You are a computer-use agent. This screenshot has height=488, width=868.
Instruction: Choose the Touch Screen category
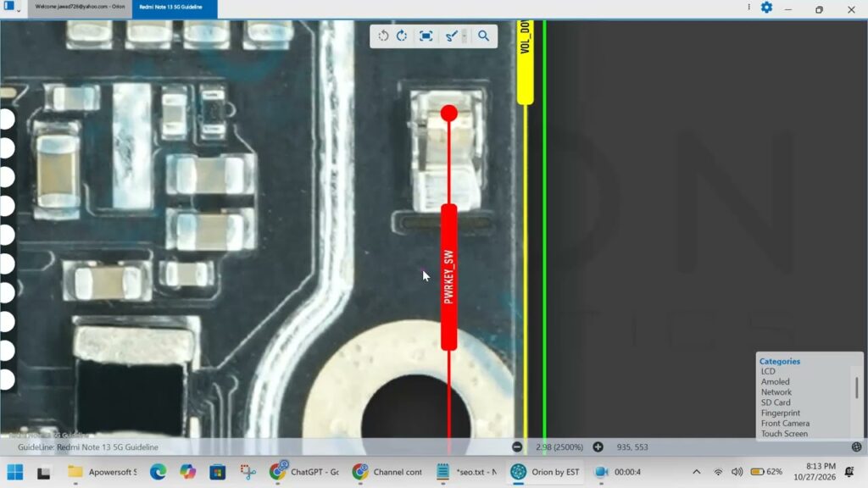(784, 434)
